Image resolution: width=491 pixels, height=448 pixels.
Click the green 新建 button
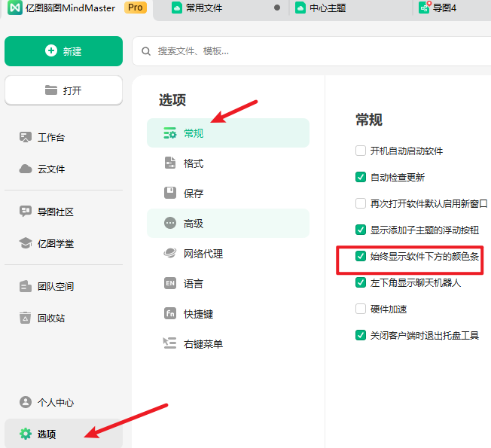(x=63, y=51)
